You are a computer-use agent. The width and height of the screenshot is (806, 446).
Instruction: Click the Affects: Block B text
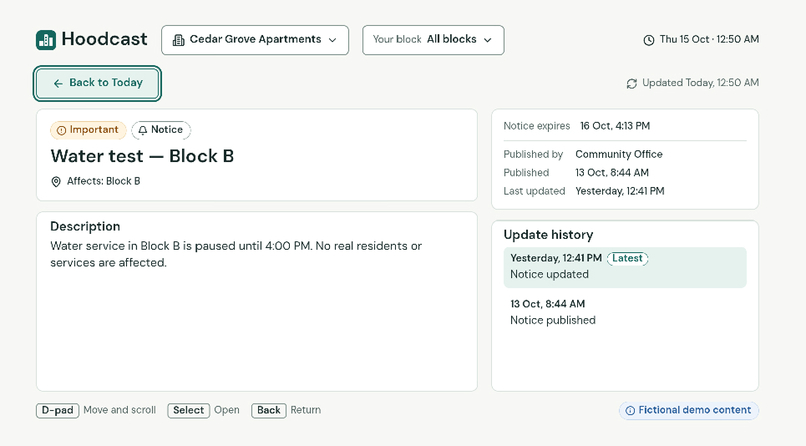pyautogui.click(x=103, y=181)
